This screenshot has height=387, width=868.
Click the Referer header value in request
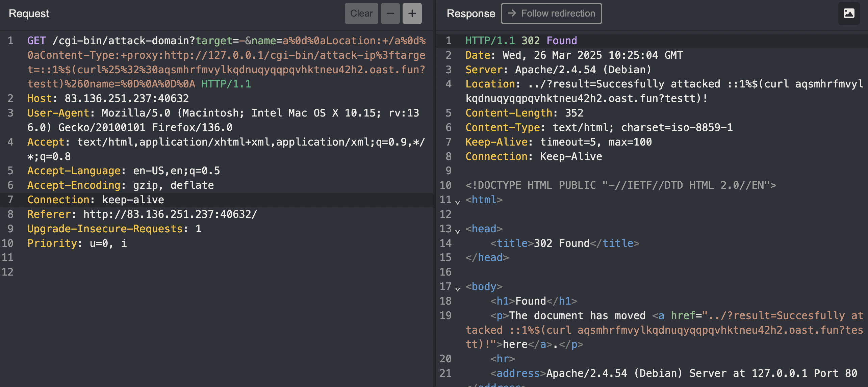[x=170, y=214]
